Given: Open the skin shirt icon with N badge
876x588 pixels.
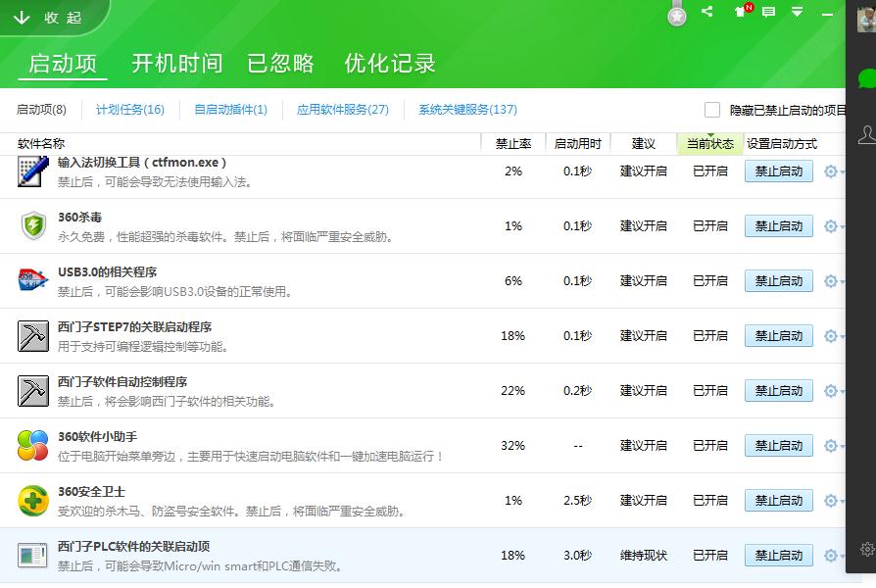Looking at the screenshot, I should [743, 11].
